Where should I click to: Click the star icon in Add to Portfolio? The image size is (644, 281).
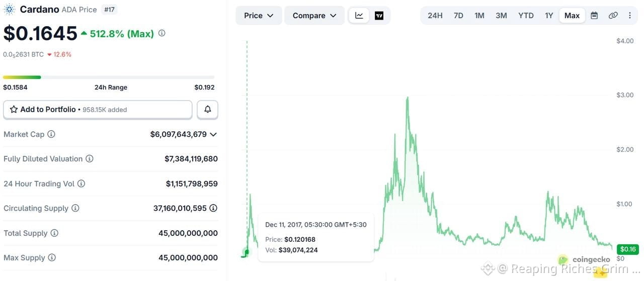point(14,109)
